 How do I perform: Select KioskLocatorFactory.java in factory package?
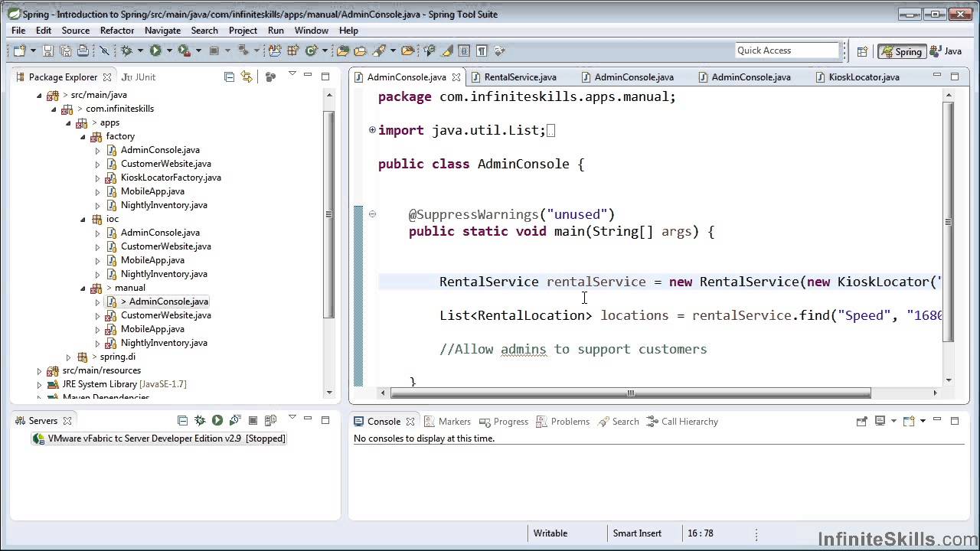[x=163, y=178]
